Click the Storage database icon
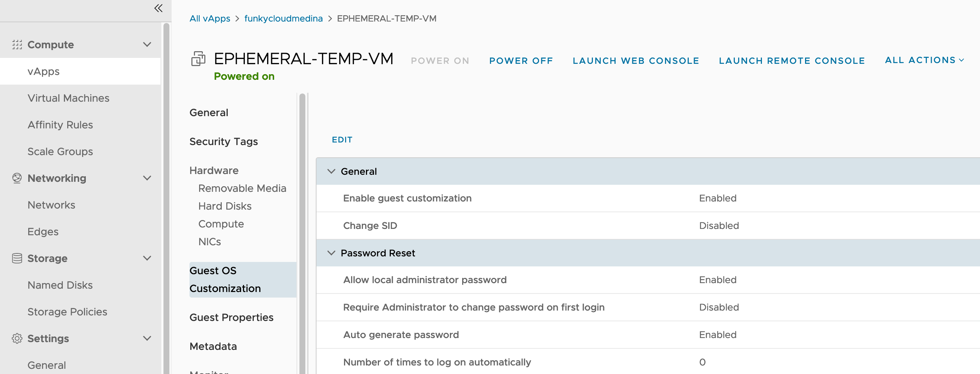 [x=17, y=259]
